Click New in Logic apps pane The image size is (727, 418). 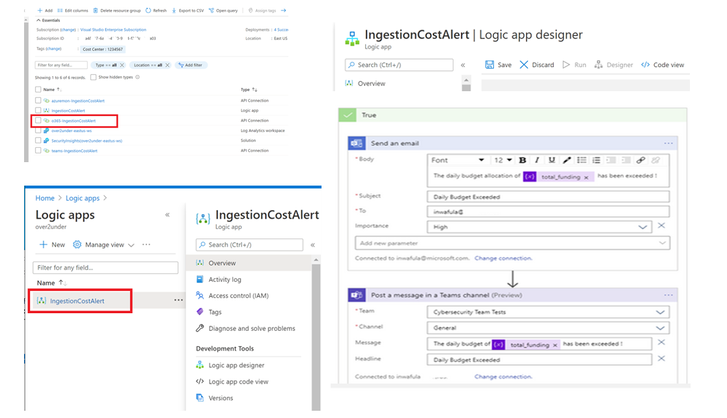click(x=52, y=245)
